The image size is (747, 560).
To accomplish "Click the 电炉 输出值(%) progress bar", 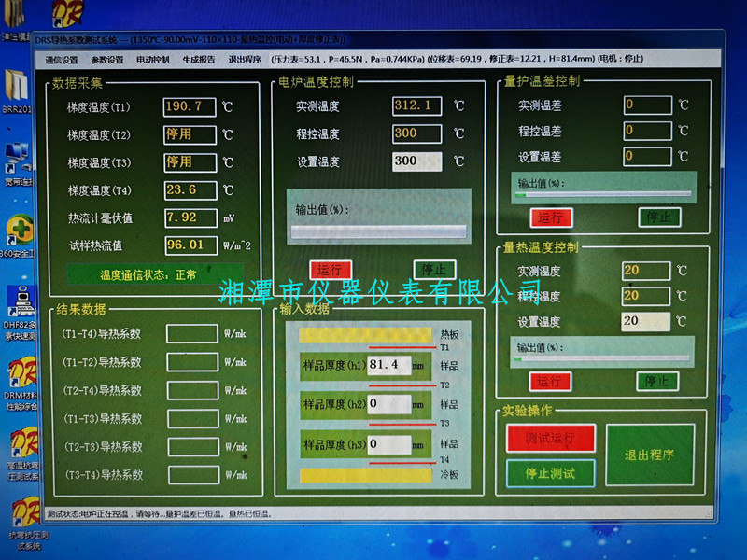I will coord(379,231).
